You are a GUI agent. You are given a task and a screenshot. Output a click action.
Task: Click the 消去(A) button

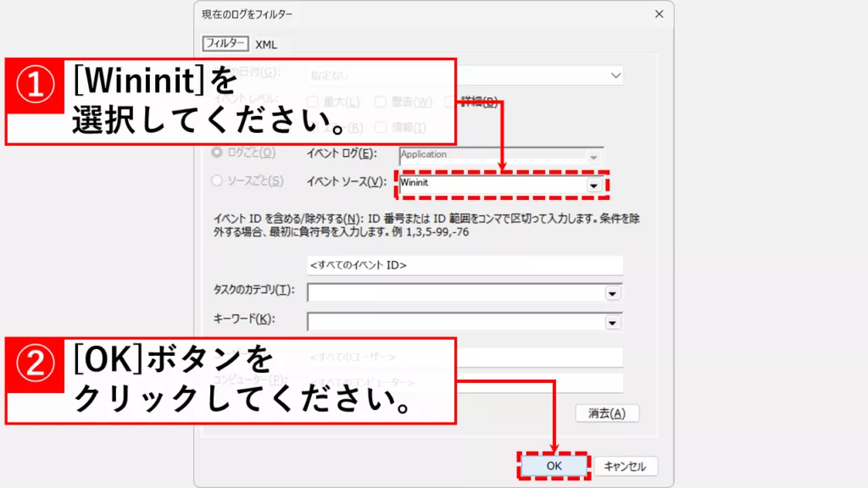click(x=607, y=413)
